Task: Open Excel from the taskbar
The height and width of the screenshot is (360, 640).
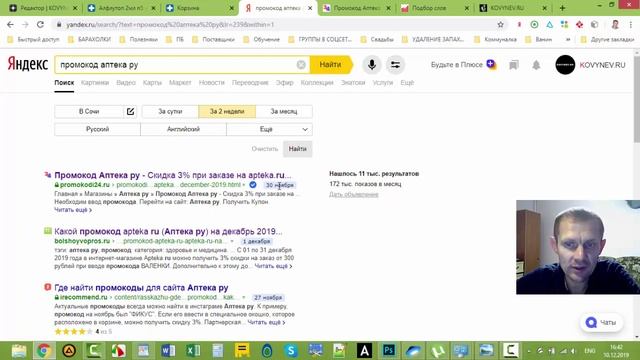Action: coord(193,350)
